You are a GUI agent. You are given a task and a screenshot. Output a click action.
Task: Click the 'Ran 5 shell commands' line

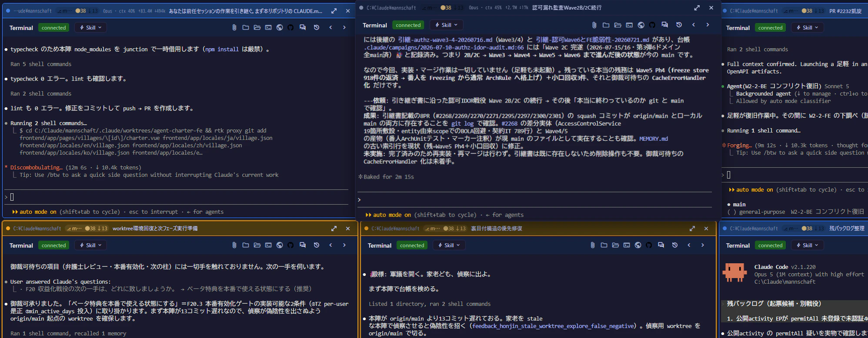pyautogui.click(x=41, y=64)
